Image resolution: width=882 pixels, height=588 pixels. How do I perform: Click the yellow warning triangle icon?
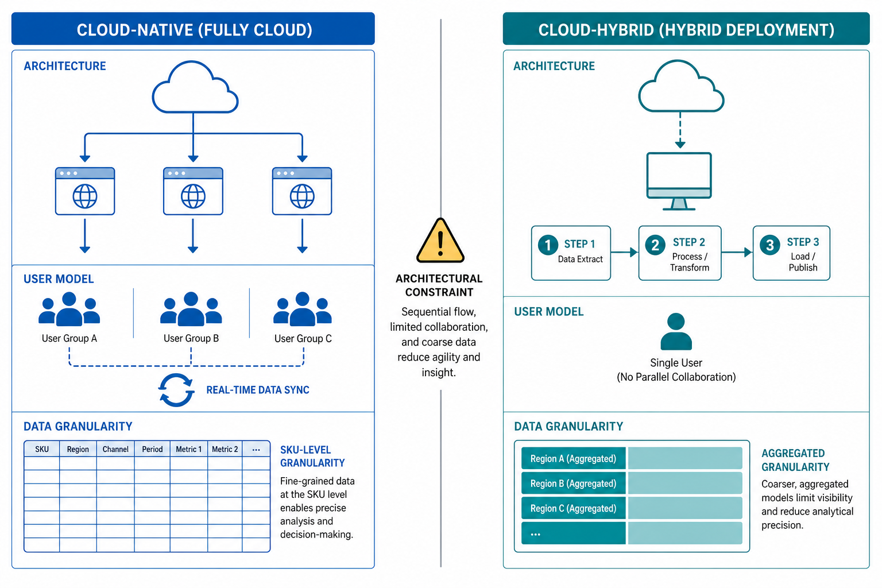[440, 241]
